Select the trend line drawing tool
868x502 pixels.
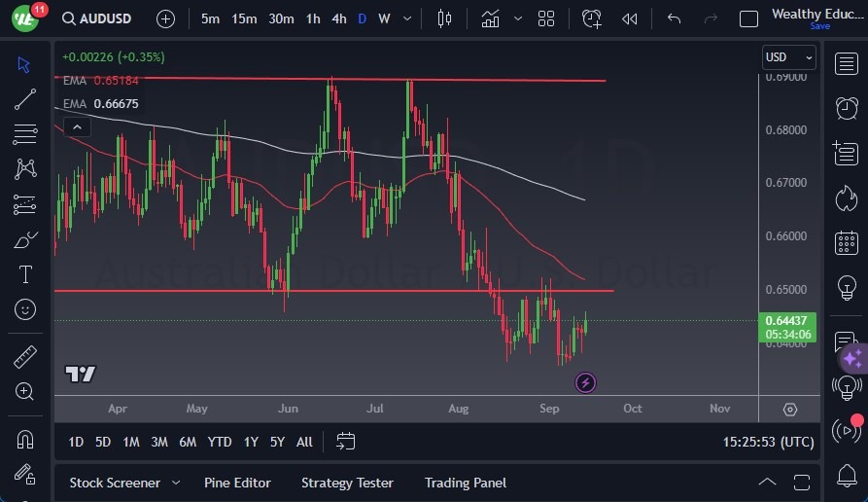(25, 99)
